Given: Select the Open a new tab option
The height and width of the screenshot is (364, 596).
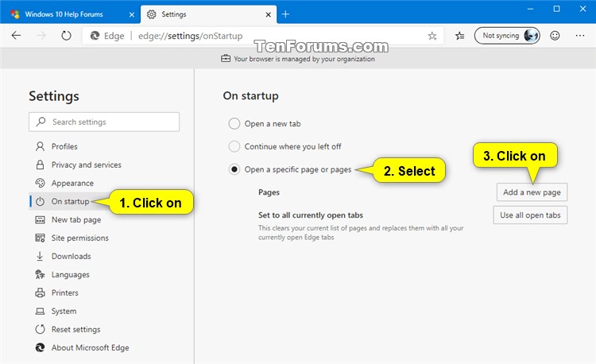Looking at the screenshot, I should click(x=234, y=123).
